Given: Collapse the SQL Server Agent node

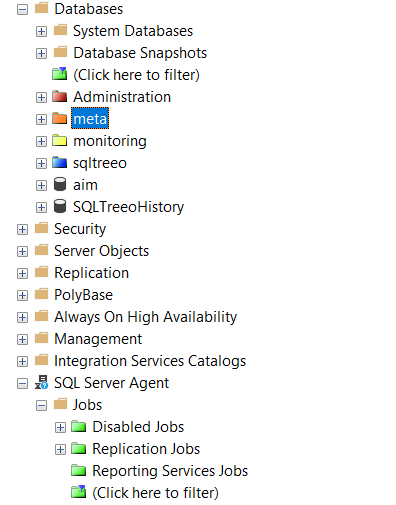Looking at the screenshot, I should (x=22, y=383).
